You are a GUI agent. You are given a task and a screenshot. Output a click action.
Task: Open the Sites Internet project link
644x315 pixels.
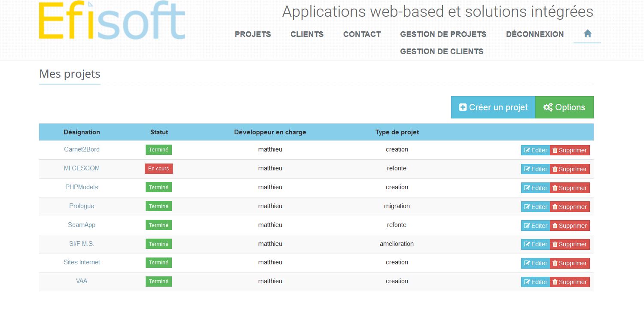82,262
